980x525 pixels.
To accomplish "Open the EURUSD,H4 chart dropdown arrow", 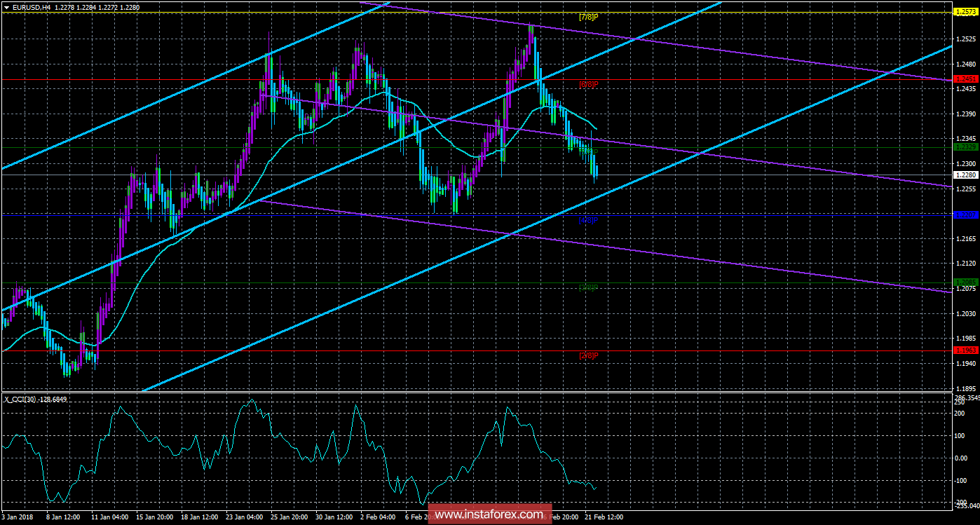I will pos(7,7).
